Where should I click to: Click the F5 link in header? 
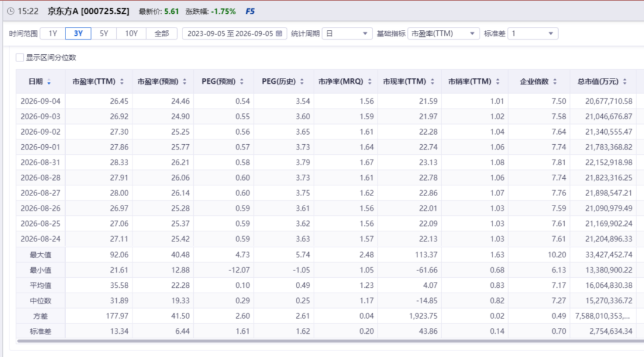[250, 11]
